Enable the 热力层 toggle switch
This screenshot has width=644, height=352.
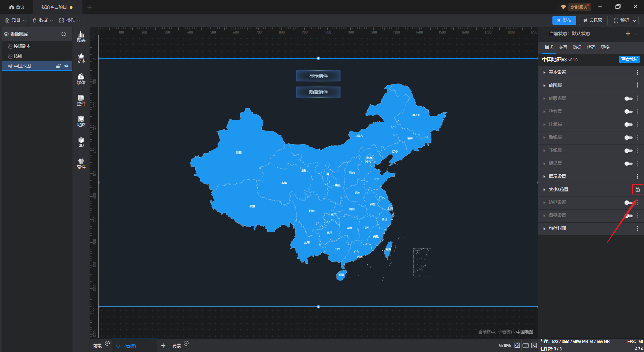pos(628,112)
